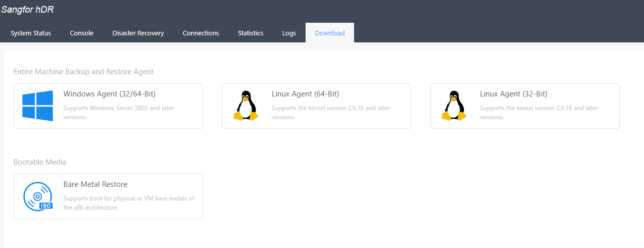Viewport: 644px width, 248px height.
Task: Click the Linux Agent (64-Bit) title
Action: pos(305,94)
